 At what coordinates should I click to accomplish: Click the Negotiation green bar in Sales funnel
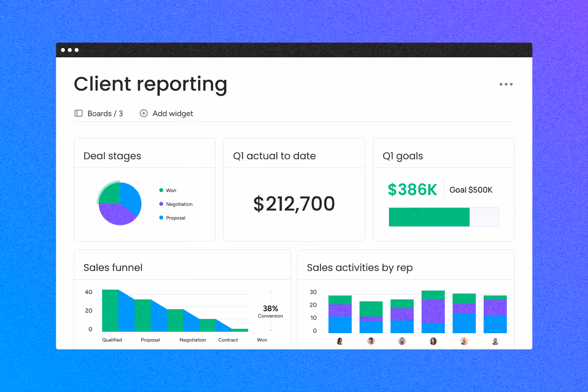(175, 320)
